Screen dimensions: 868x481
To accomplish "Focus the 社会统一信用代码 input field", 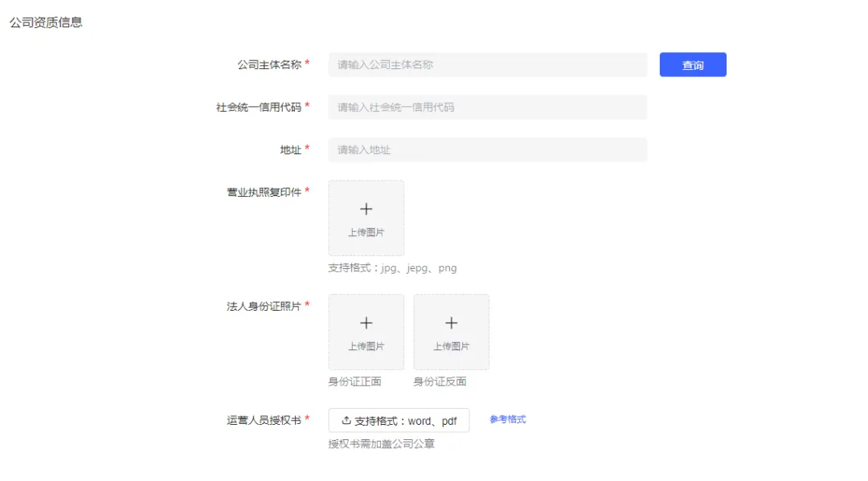I will 487,108.
